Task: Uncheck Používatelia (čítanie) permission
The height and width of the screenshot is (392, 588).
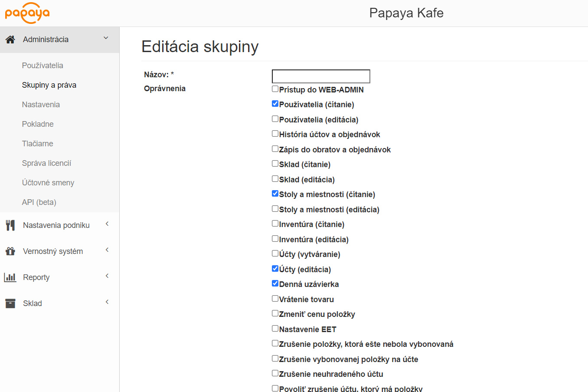Action: (275, 104)
